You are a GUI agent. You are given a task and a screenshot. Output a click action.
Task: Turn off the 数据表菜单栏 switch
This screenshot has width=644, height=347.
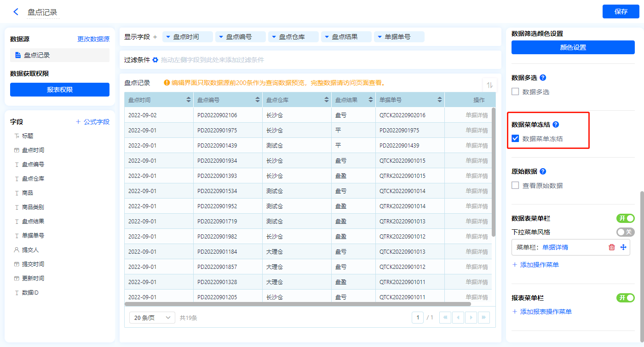pos(625,218)
